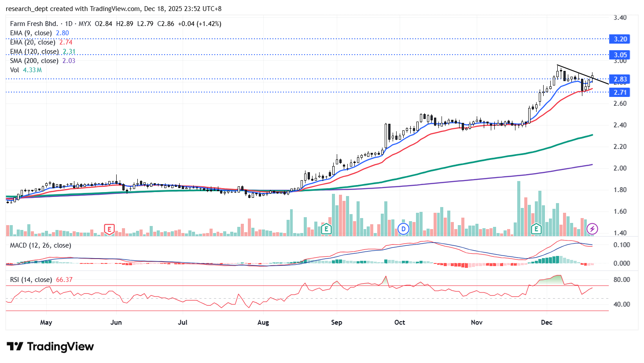644x363 pixels.
Task: Open the purple lightning event icon
Action: tap(592, 229)
